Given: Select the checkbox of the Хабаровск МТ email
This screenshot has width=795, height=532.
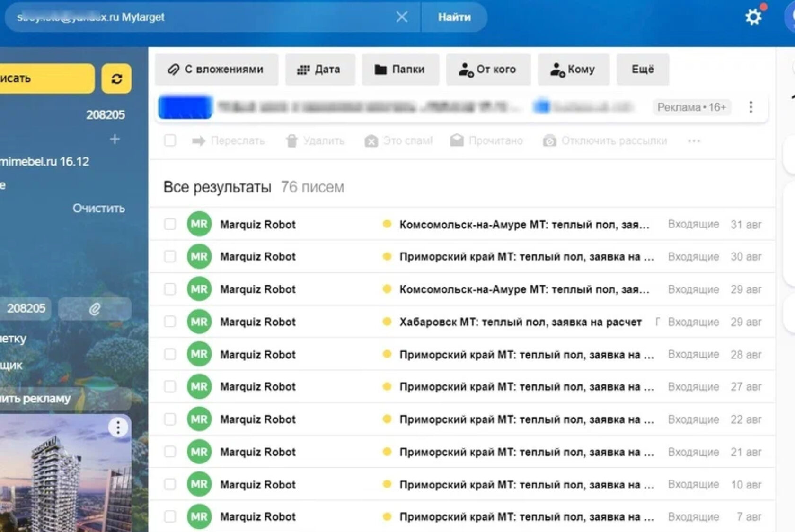Looking at the screenshot, I should 170,322.
